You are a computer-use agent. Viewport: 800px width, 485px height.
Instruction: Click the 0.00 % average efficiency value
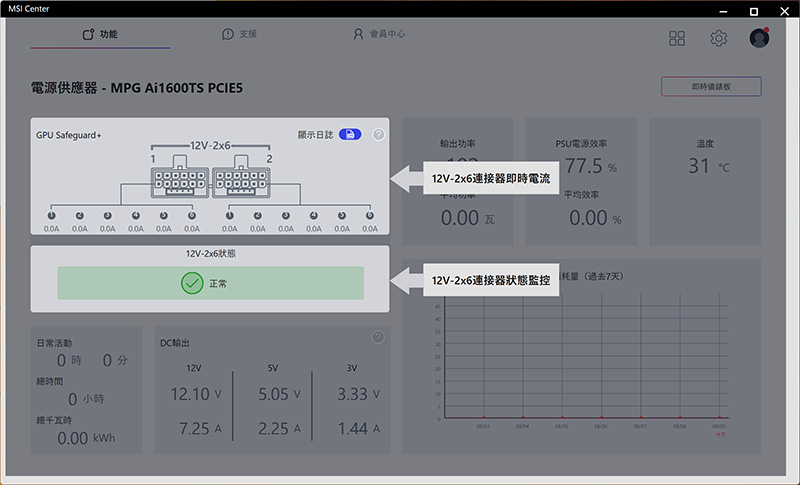pos(595,218)
